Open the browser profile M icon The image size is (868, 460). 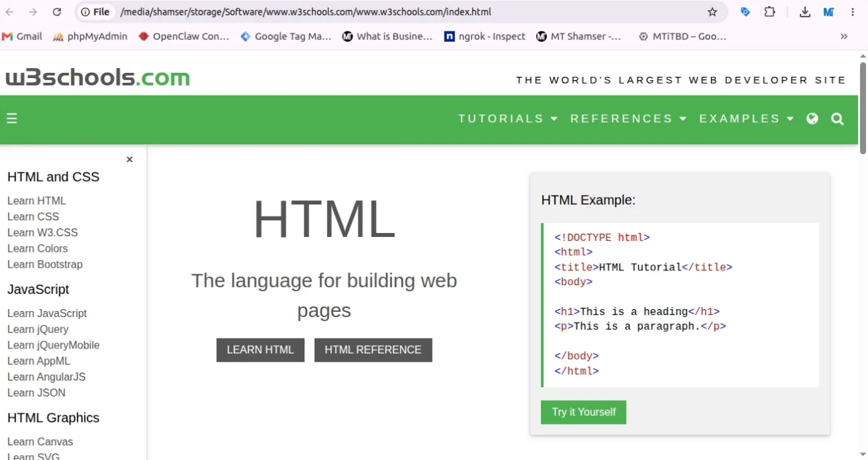[829, 12]
